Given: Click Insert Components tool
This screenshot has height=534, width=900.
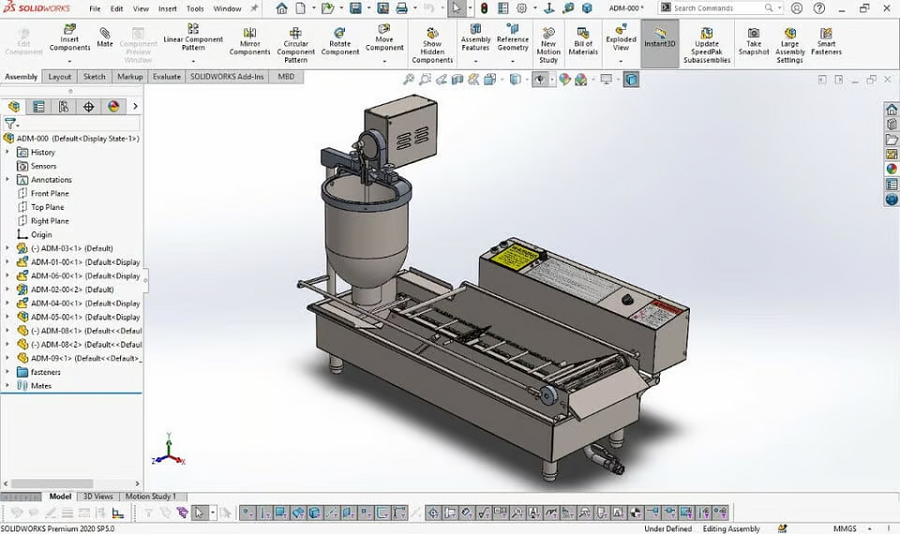Looking at the screenshot, I should click(70, 40).
